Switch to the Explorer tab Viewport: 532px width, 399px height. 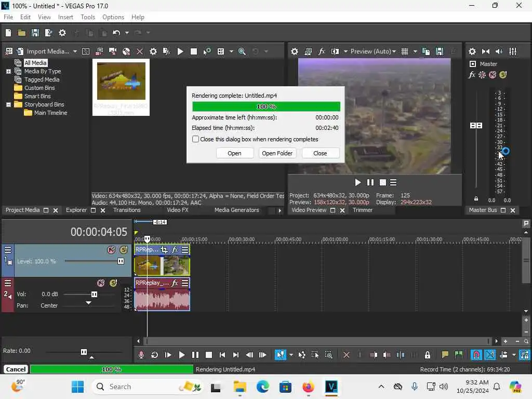tap(76, 210)
